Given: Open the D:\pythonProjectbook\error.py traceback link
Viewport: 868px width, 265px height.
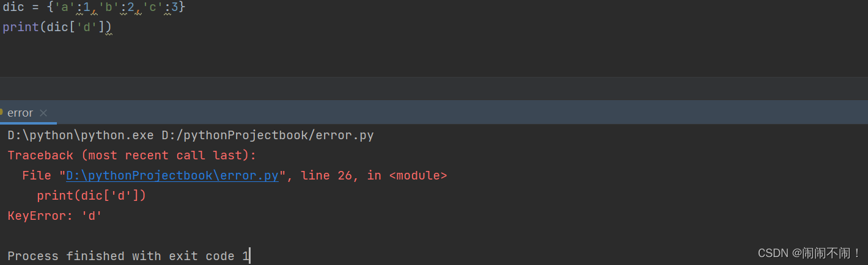Looking at the screenshot, I should (172, 176).
